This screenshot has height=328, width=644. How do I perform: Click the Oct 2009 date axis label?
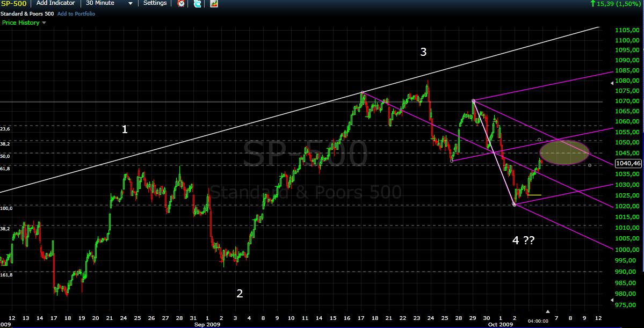coord(500,324)
